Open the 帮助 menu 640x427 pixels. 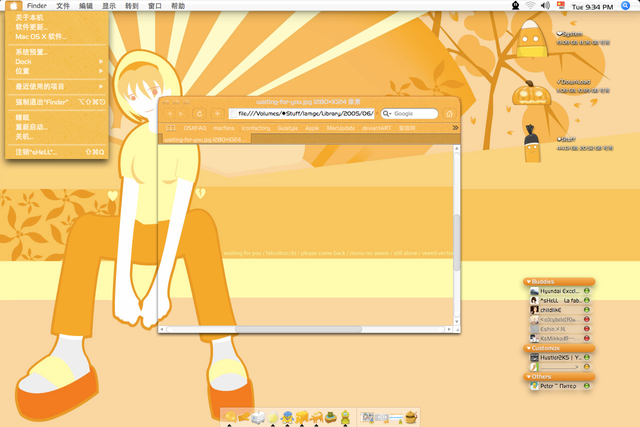coord(178,6)
